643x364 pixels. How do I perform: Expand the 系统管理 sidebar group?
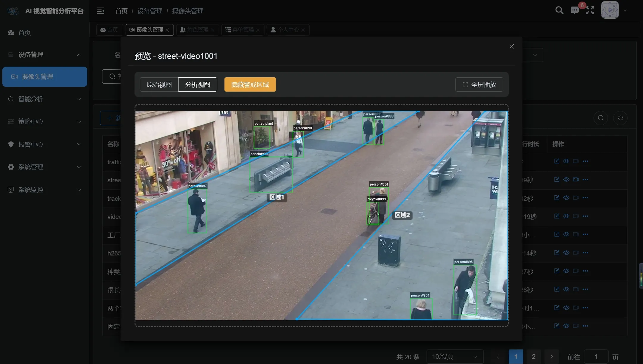[45, 167]
